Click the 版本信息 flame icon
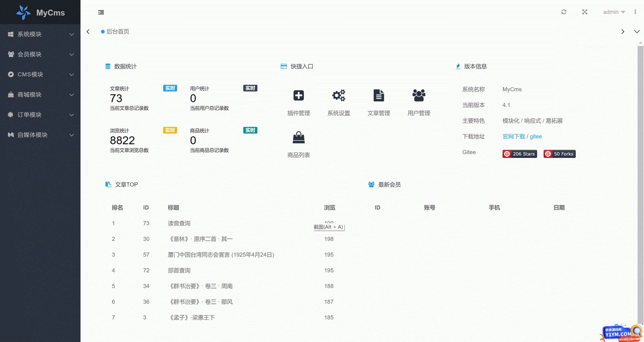The image size is (644, 342). (x=458, y=66)
